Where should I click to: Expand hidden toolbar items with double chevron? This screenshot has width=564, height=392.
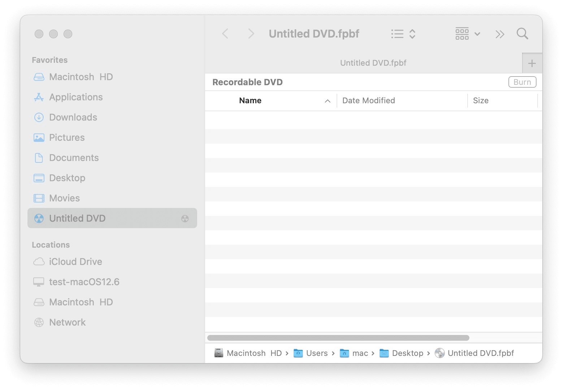tap(500, 34)
